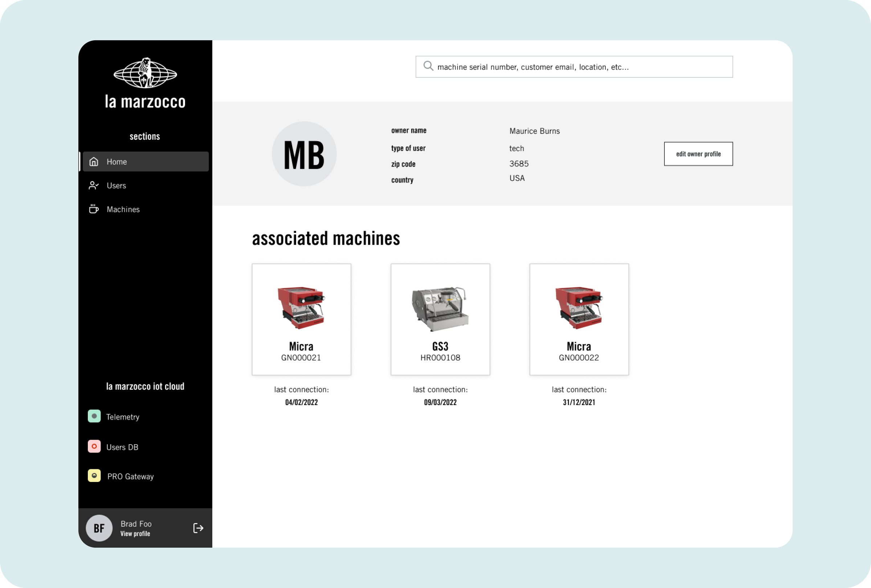
Task: Click the sections sidebar heading
Action: pos(145,136)
